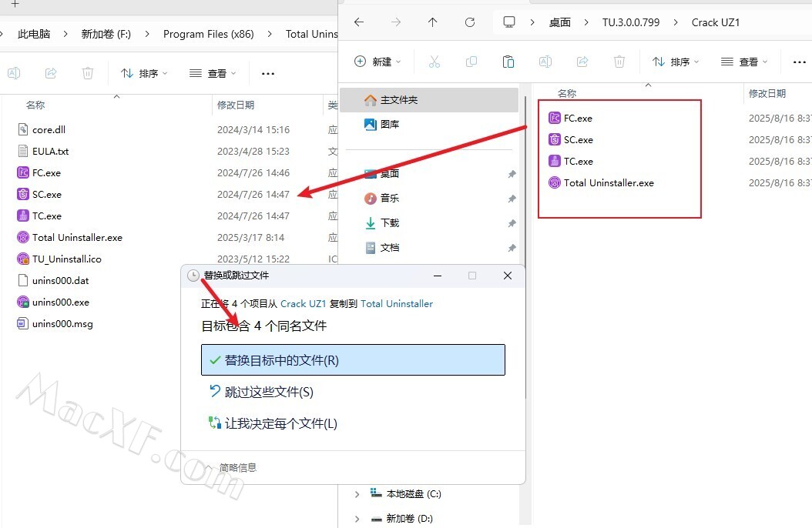The image size is (812, 528).
Task: Click Delete trash icon in right window toolbar
Action: 619,62
